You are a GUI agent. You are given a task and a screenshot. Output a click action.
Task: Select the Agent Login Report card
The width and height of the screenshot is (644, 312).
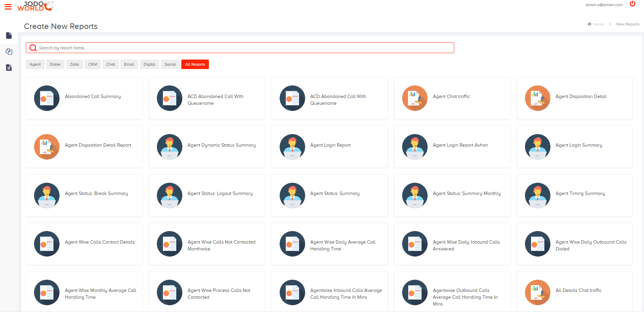tap(329, 147)
